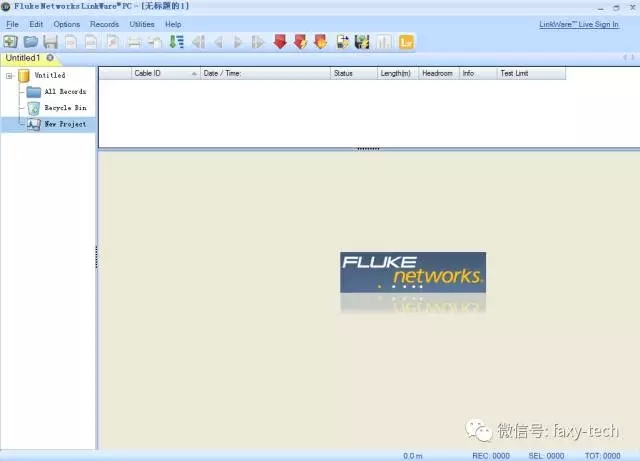Open the Edit menu
Viewport: 640px width, 461px height.
pyautogui.click(x=36, y=24)
